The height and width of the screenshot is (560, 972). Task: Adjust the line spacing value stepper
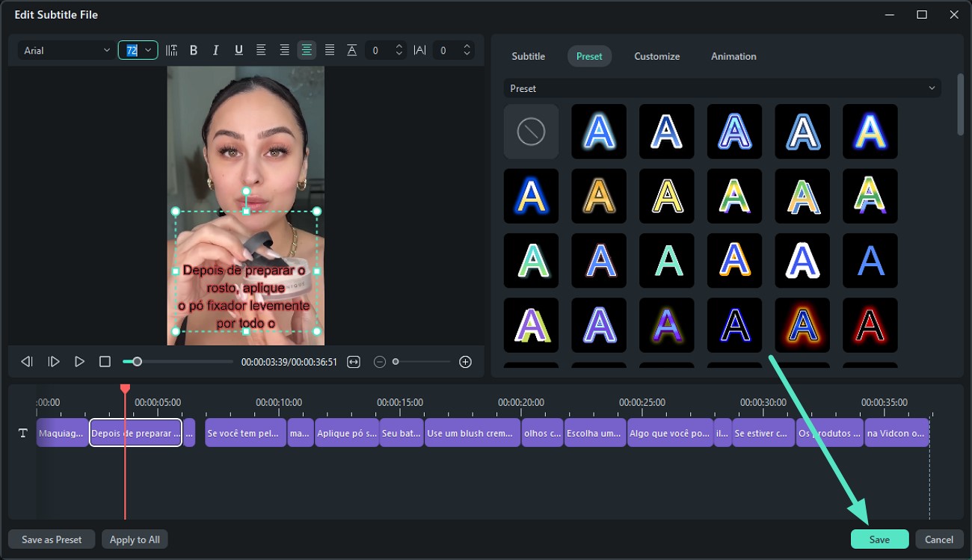point(399,50)
